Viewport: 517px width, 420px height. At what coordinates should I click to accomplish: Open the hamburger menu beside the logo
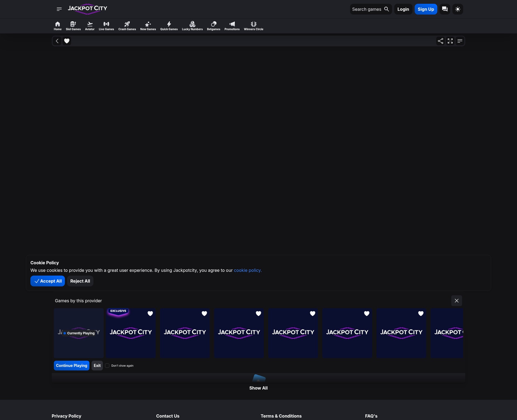tap(59, 9)
